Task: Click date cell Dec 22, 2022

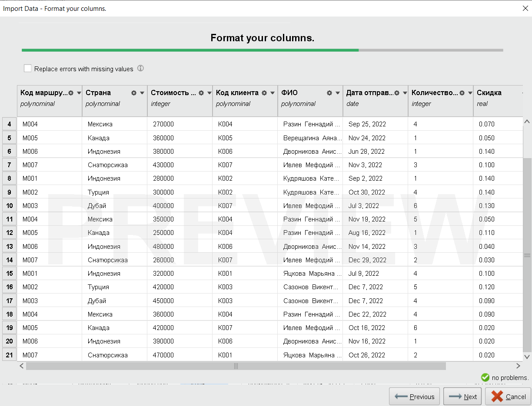Action: tap(376, 314)
